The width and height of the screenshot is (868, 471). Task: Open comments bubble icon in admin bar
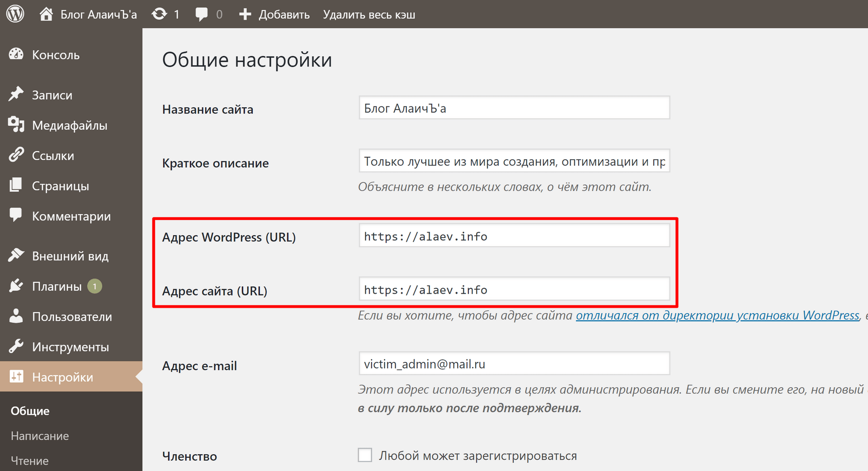[x=202, y=14]
